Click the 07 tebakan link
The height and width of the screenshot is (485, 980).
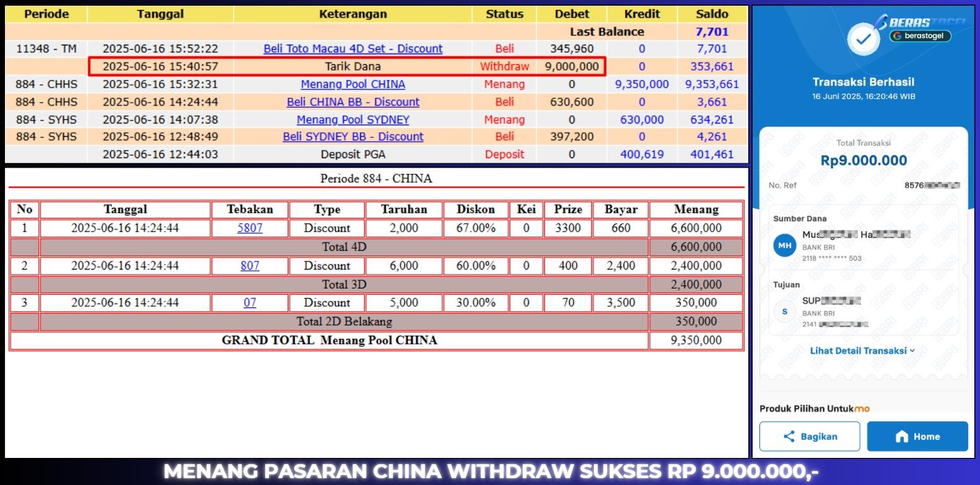pyautogui.click(x=250, y=302)
